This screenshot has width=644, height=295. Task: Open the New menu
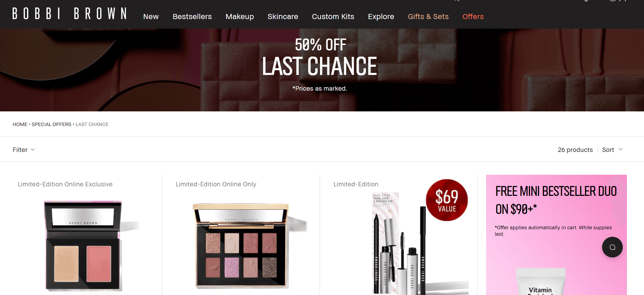pos(151,16)
